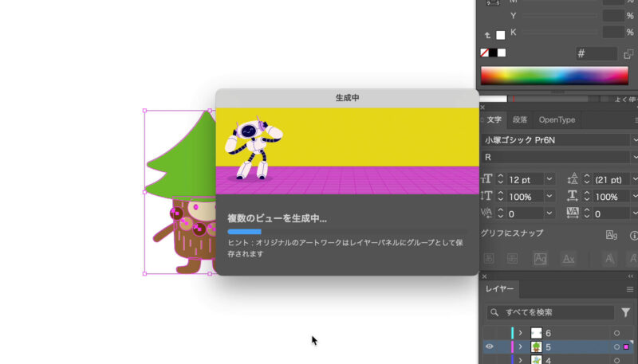Click the target circle of layer 6
Viewport: 638px width, 364px height.
616,333
